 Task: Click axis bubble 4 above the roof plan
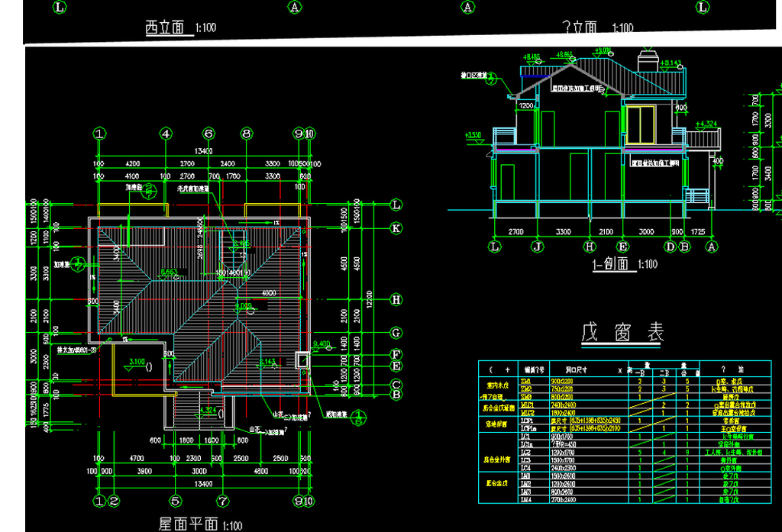click(x=166, y=134)
